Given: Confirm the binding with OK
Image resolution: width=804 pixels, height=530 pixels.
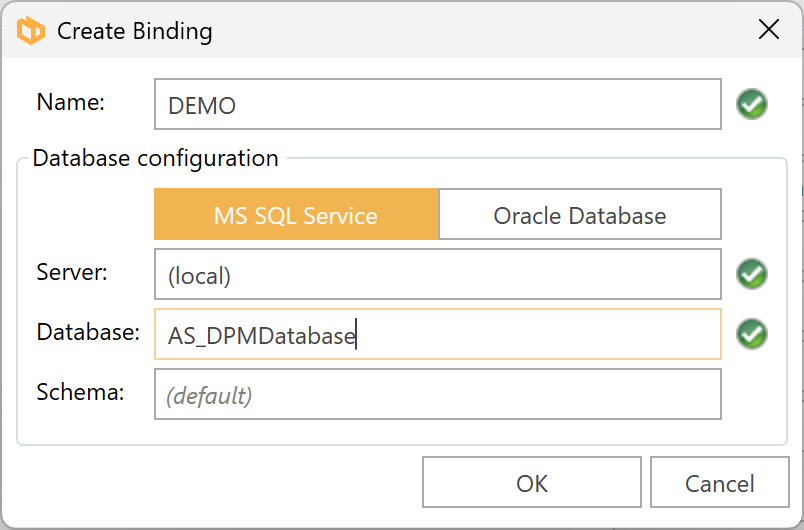Looking at the screenshot, I should pyautogui.click(x=532, y=483).
